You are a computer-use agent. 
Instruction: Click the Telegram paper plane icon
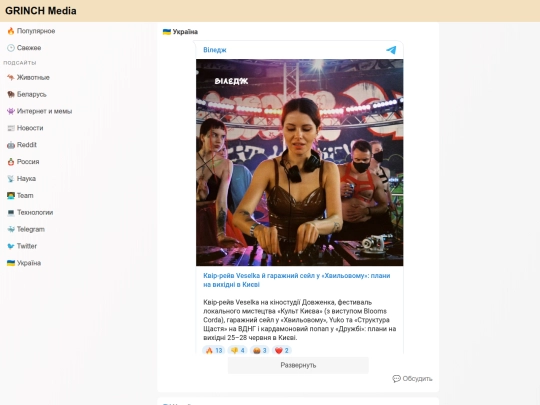click(x=391, y=50)
